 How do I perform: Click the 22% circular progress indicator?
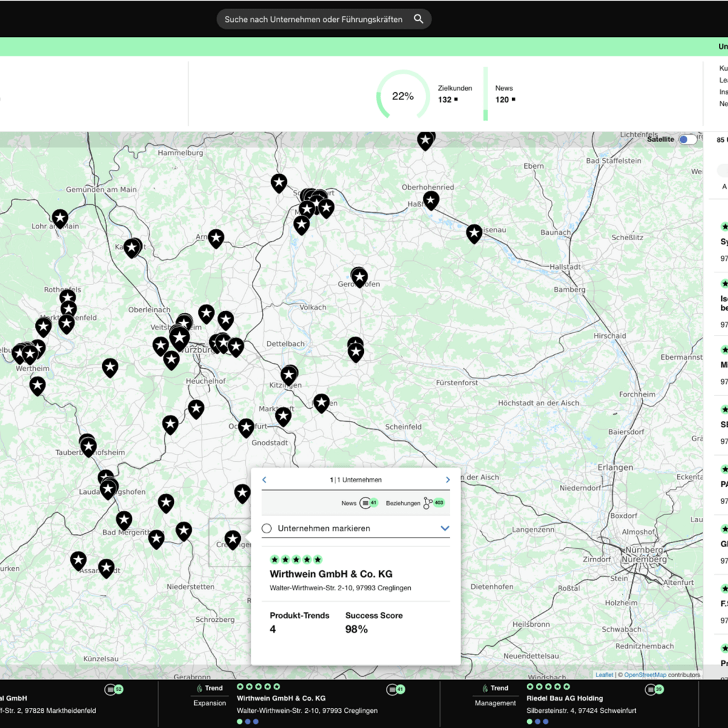tap(403, 96)
